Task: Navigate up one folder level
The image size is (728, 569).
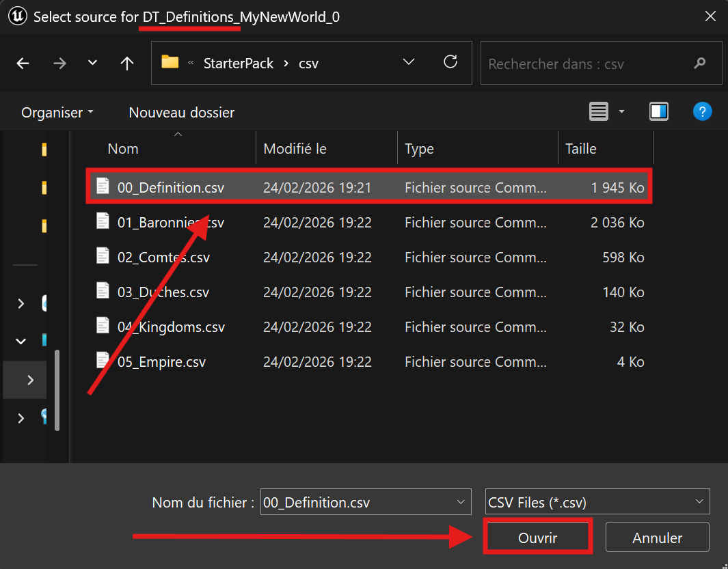Action: click(126, 63)
